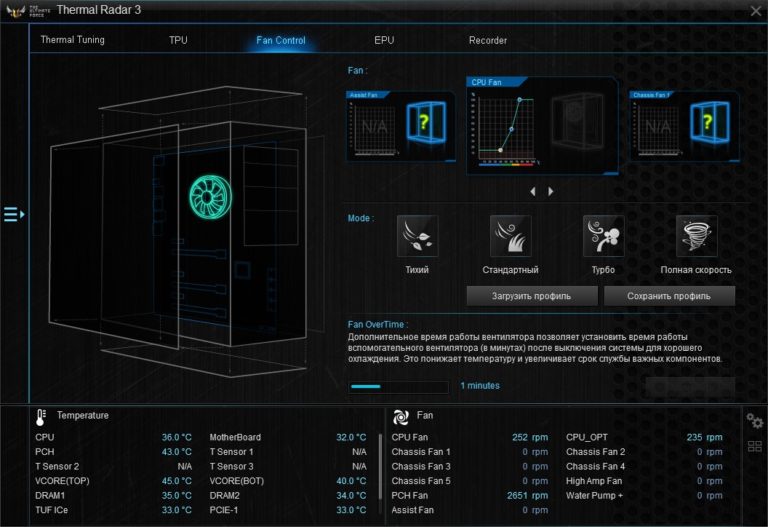Select the Standard (Стандартный) fan mode icon
Viewport: 768px width, 527px height.
tap(510, 236)
